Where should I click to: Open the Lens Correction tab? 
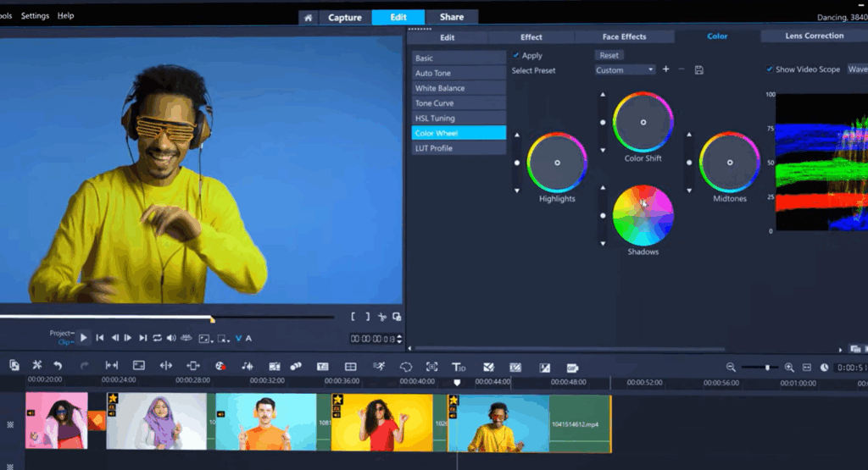(x=815, y=36)
